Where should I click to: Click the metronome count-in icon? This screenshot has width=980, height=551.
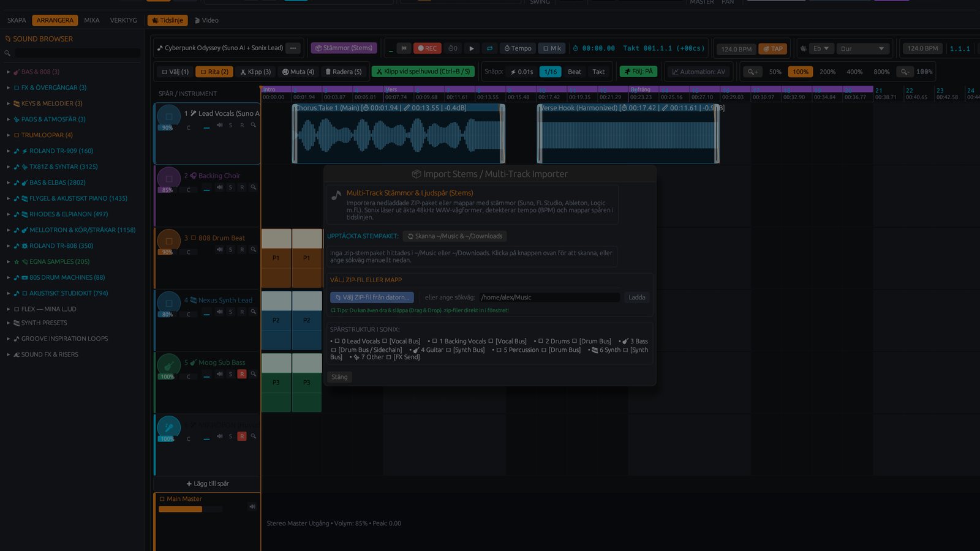pos(453,48)
